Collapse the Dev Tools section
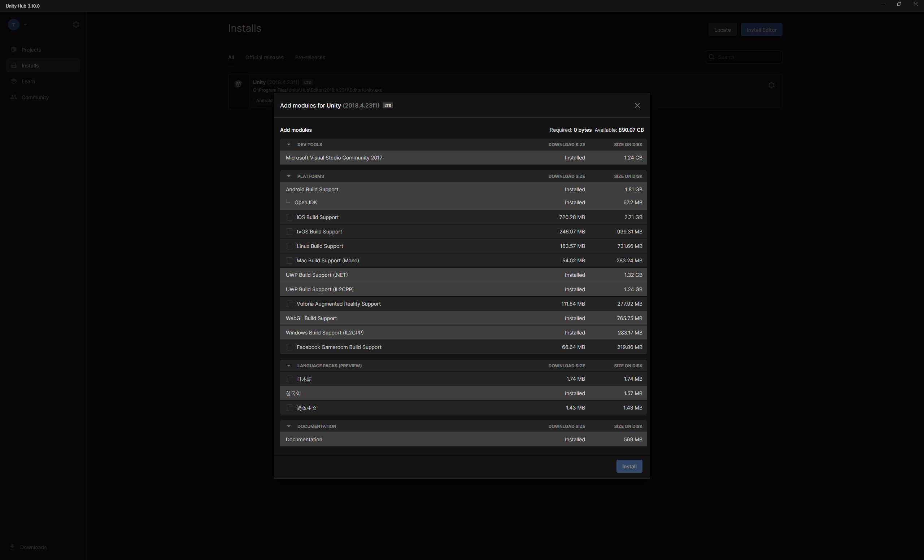This screenshot has height=560, width=924. tap(288, 144)
